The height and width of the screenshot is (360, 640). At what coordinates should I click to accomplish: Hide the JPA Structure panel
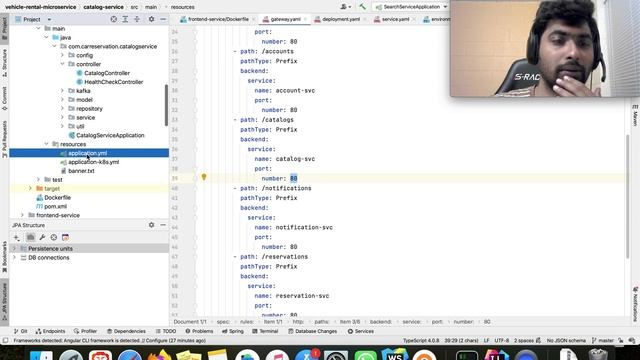163,225
